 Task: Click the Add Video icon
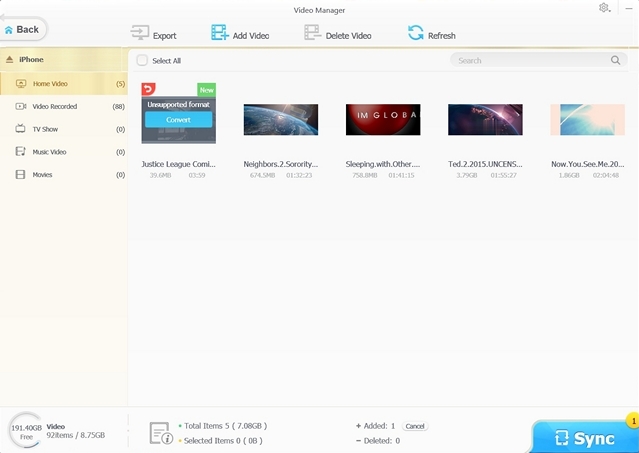220,33
